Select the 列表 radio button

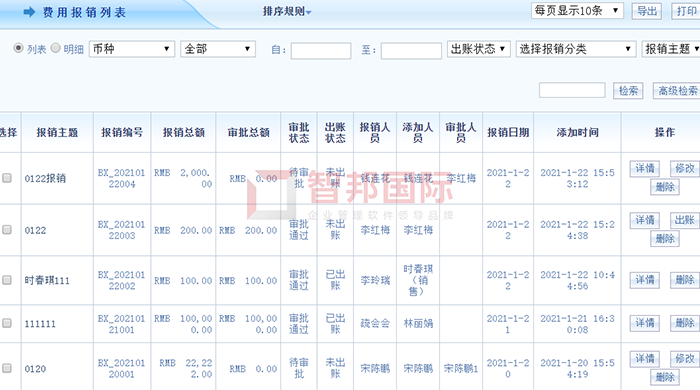pyautogui.click(x=18, y=48)
